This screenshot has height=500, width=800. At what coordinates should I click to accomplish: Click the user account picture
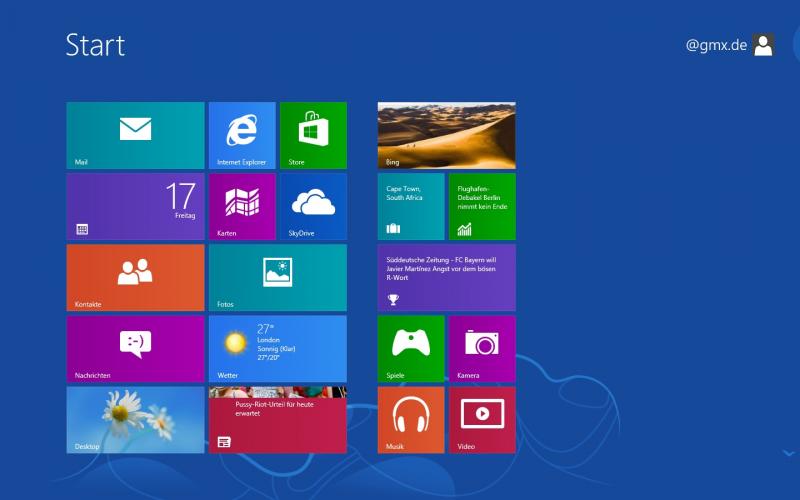pos(763,45)
